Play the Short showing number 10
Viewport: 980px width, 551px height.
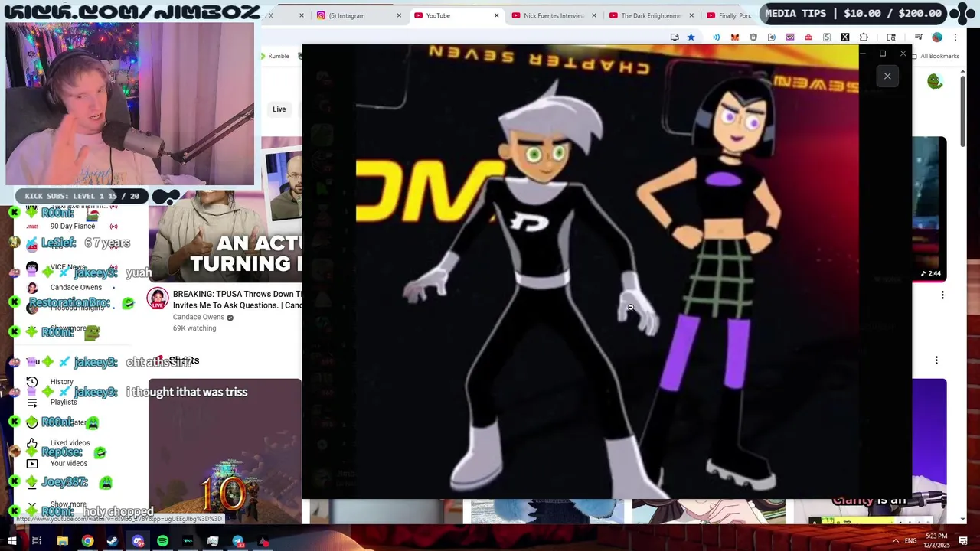tap(225, 452)
